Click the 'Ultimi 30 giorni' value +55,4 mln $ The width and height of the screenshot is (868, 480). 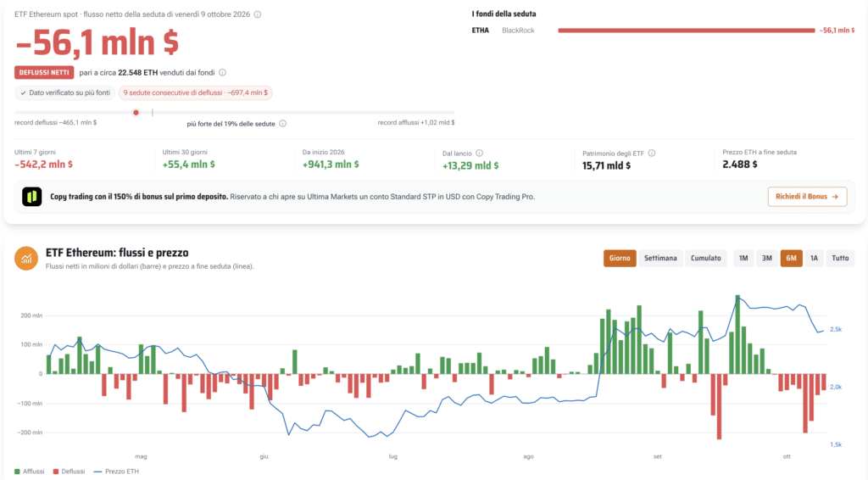189,165
